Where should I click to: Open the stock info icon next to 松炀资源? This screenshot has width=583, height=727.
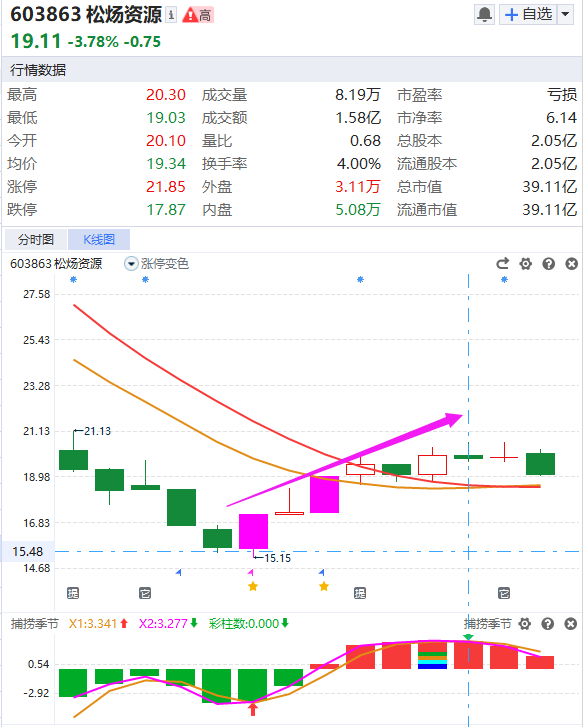(x=171, y=15)
